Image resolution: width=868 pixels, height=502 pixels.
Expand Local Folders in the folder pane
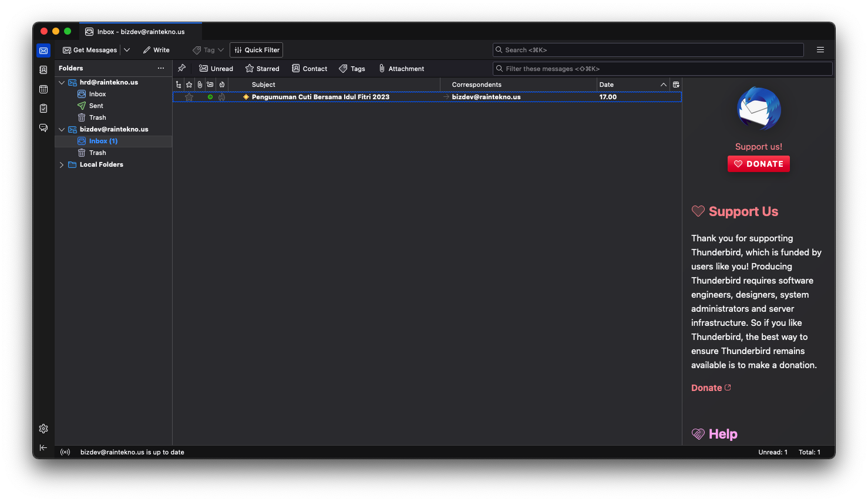62,165
